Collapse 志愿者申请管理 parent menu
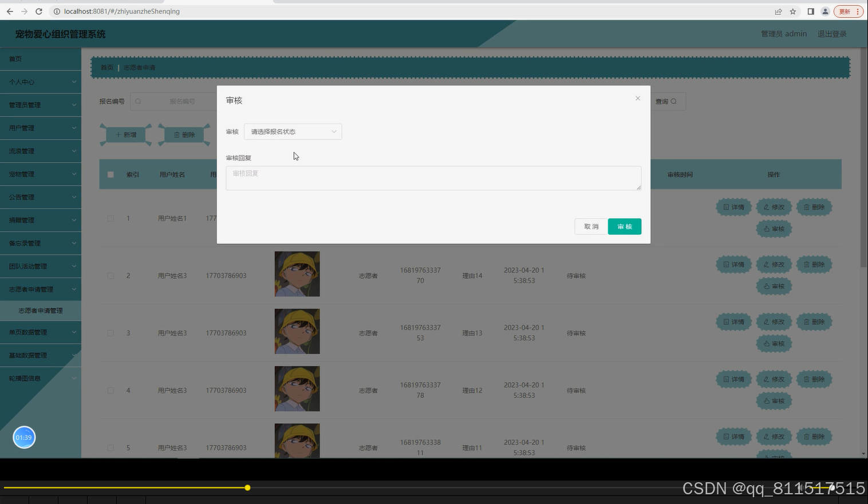The image size is (868, 504). click(x=40, y=289)
